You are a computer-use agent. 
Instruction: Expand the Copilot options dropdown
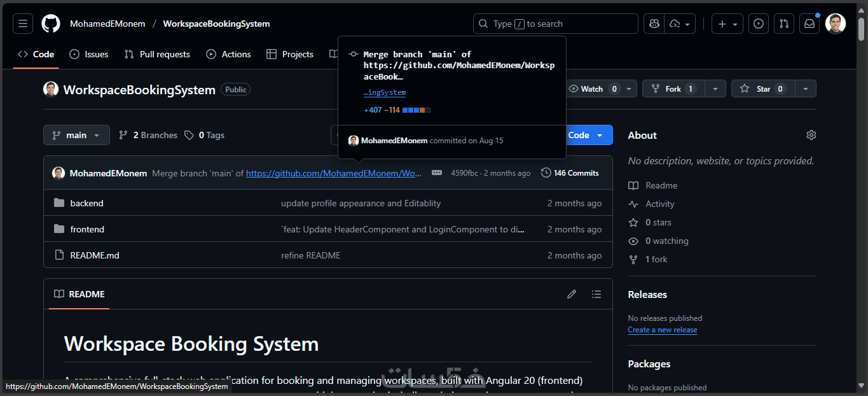click(680, 24)
